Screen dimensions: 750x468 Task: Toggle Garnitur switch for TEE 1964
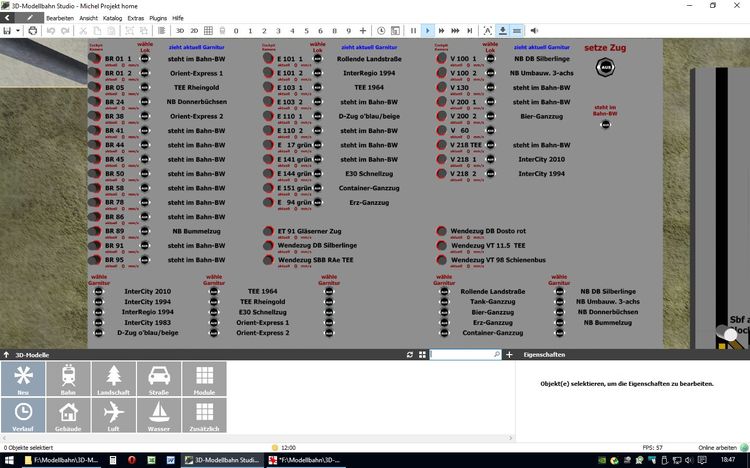coord(214,291)
